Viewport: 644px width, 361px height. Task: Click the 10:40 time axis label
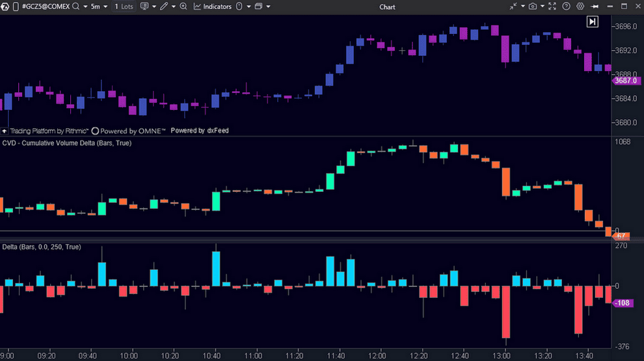(x=212, y=356)
